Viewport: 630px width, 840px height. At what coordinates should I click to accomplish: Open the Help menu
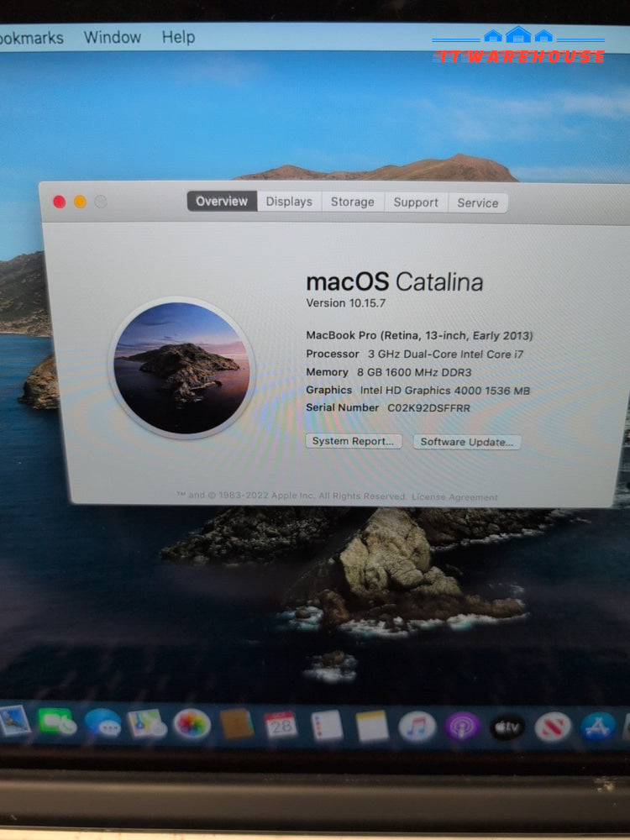[178, 37]
